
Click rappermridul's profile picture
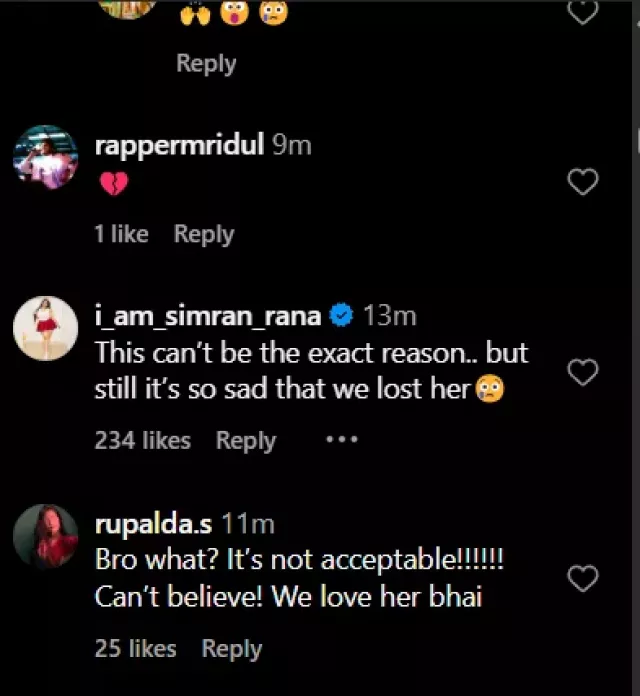pyautogui.click(x=45, y=157)
